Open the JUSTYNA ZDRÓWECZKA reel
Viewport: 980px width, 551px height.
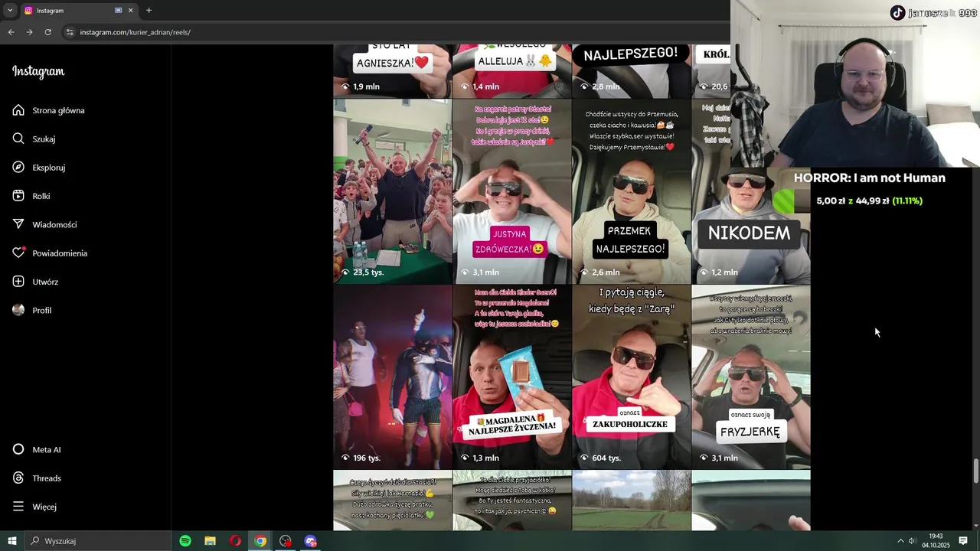point(511,191)
